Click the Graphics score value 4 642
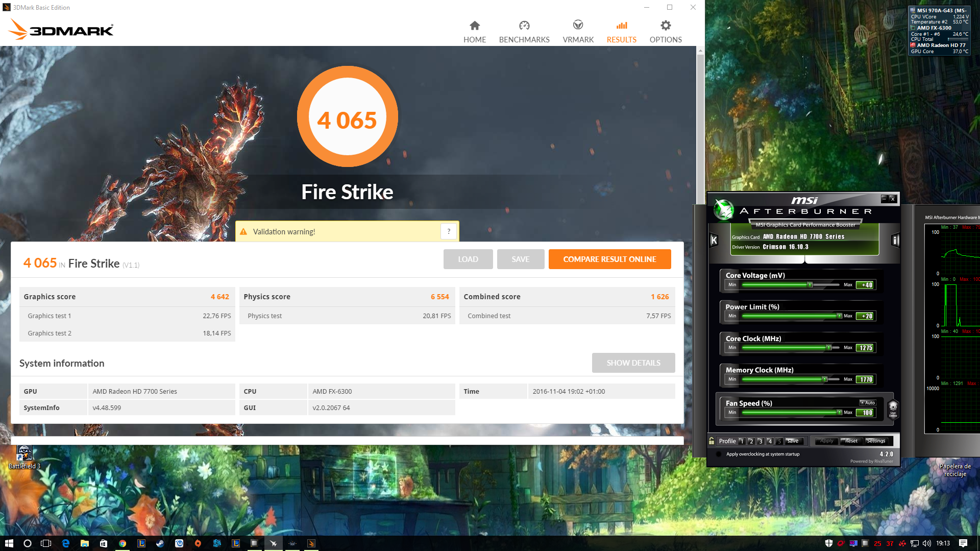980x551 pixels. [x=220, y=297]
